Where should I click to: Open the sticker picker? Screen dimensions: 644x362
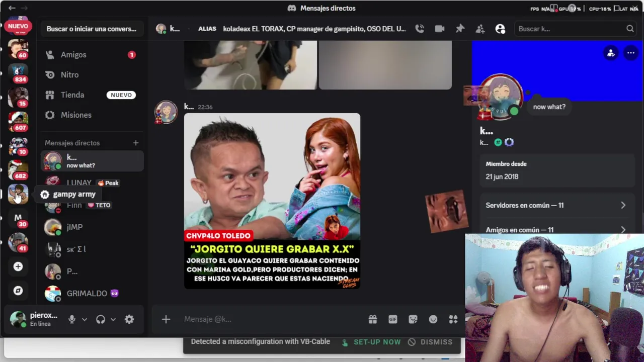(413, 319)
